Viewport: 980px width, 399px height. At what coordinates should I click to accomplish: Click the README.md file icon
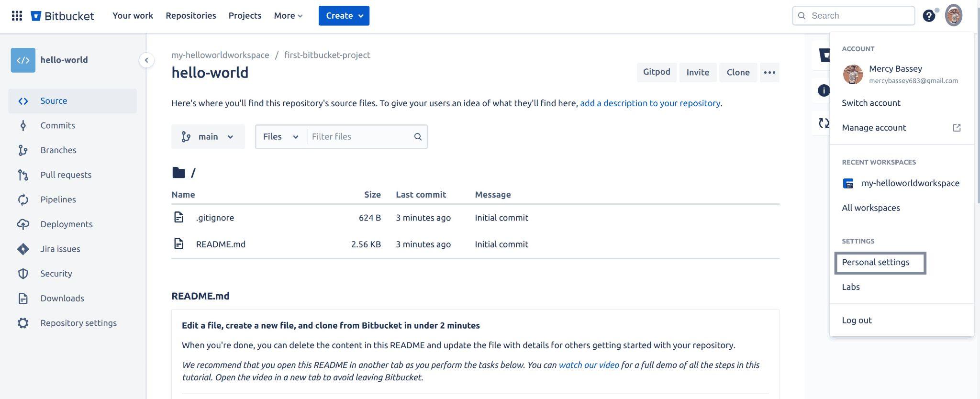click(x=178, y=244)
